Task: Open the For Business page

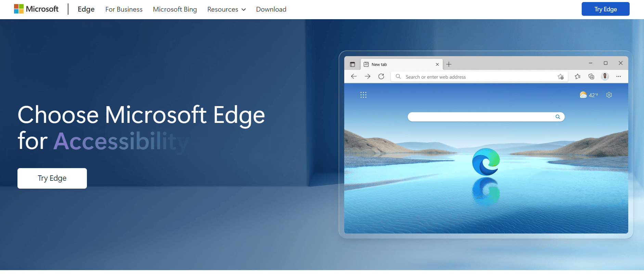Action: point(124,9)
